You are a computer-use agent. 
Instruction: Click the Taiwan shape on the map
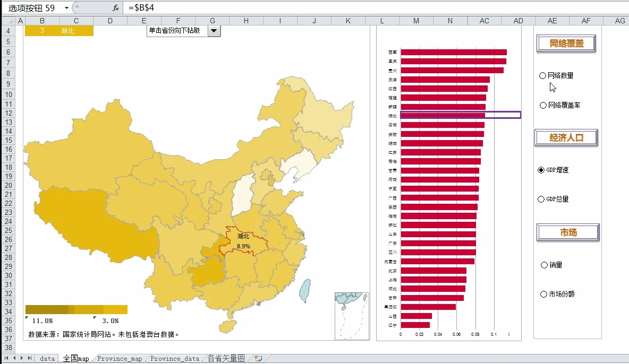click(305, 290)
